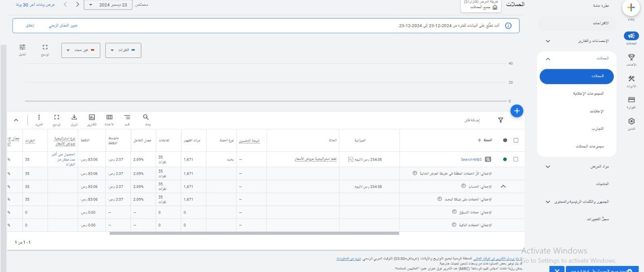This screenshot has height=272, width=644.
Task: Click Download icon in table toolbar
Action: pyautogui.click(x=74, y=117)
